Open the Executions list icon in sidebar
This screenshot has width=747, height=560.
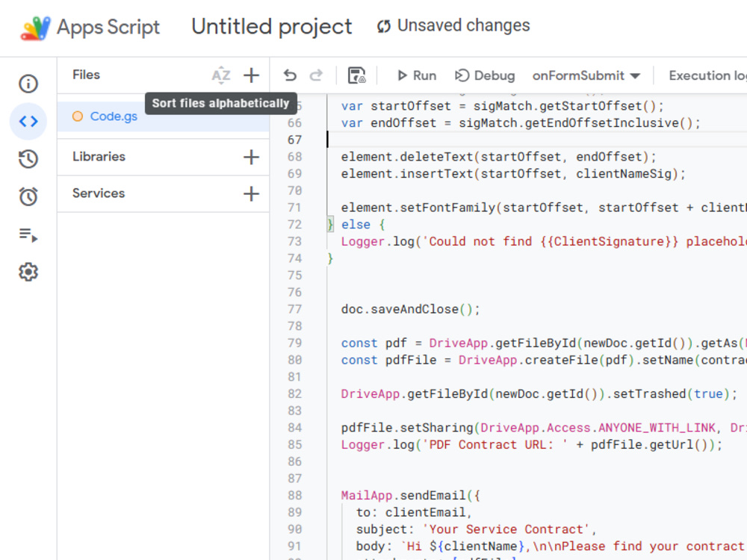[28, 234]
